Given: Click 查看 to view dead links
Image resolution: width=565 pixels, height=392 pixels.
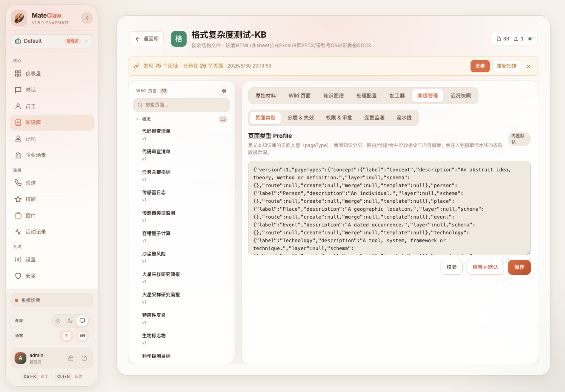Looking at the screenshot, I should click(x=480, y=66).
